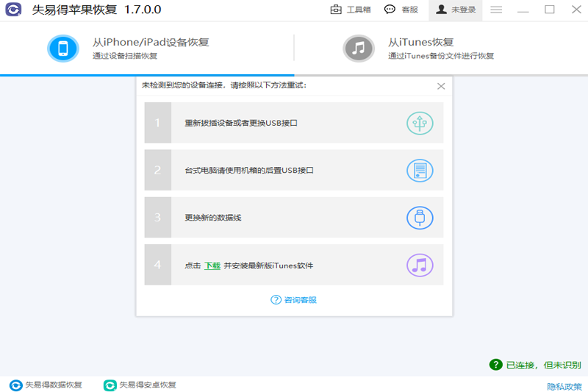The width and height of the screenshot is (588, 392).
Task: Click the green 下载 link
Action: click(212, 266)
